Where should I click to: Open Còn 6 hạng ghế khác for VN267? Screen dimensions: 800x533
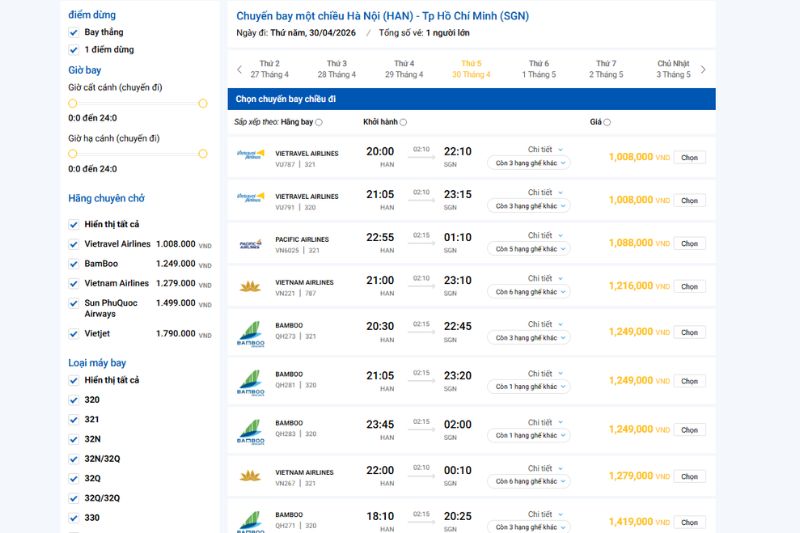[529, 481]
